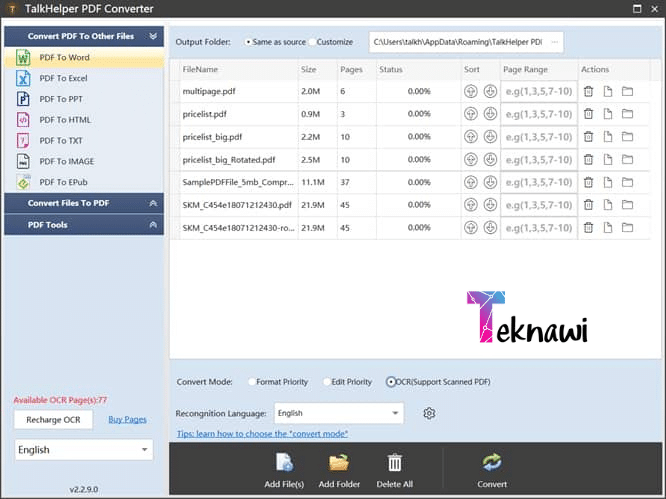Delete multipage.pdf using its trash icon
This screenshot has width=666, height=499.
point(588,91)
